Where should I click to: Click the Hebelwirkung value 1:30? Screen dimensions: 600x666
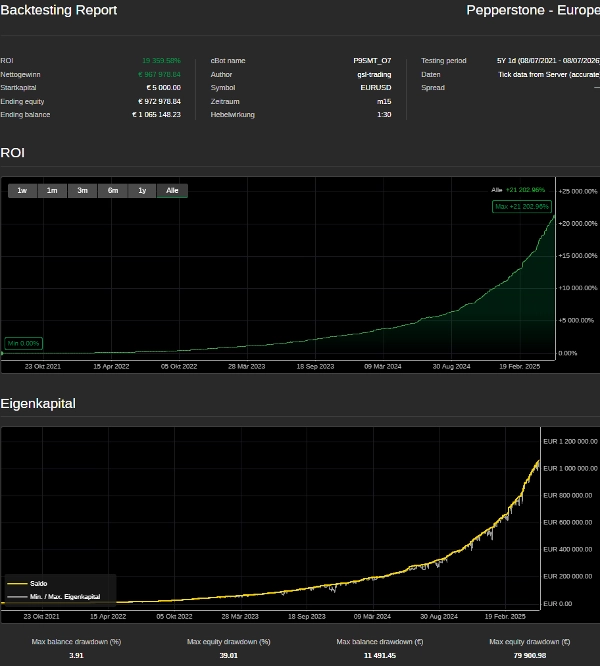click(x=384, y=115)
